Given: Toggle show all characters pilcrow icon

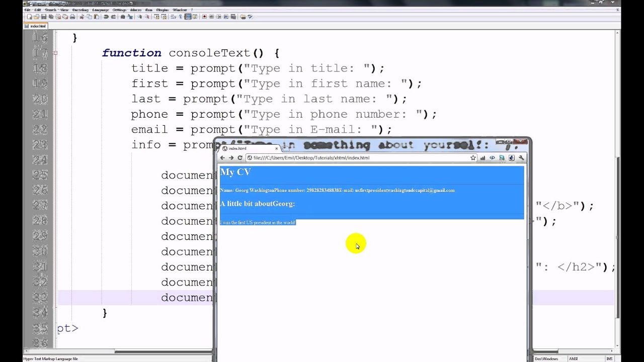Looking at the screenshot, I should click(x=180, y=17).
